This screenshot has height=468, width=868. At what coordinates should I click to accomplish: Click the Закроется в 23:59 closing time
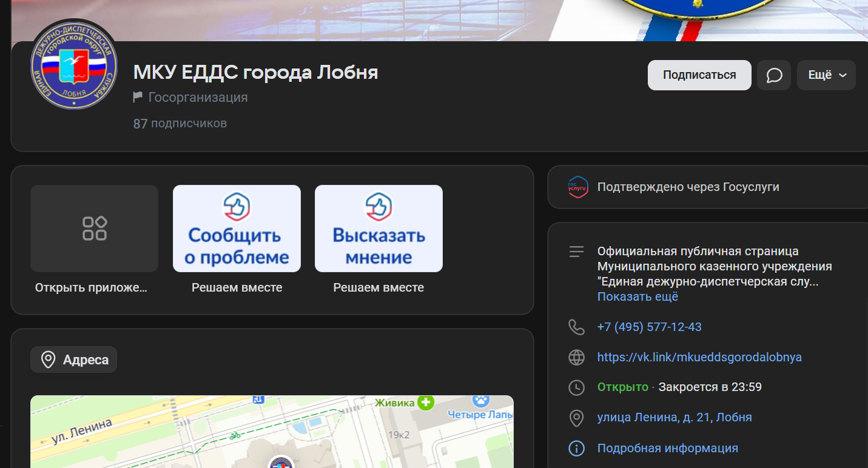point(710,387)
